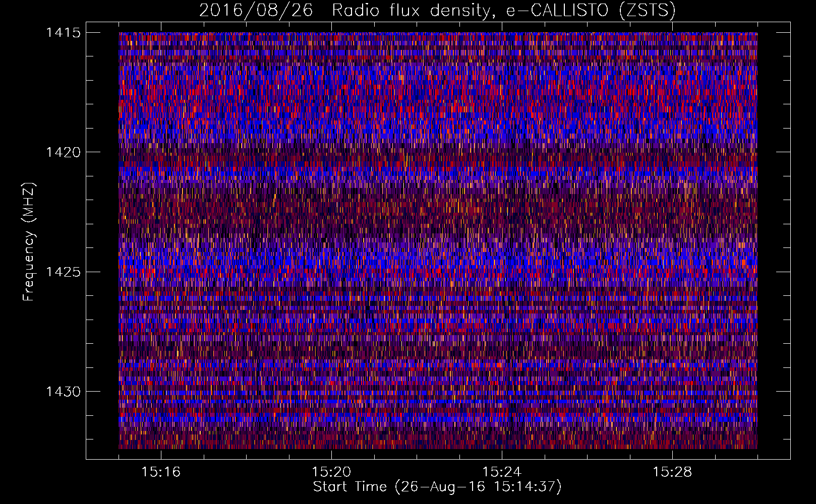Image resolution: width=816 pixels, height=504 pixels.
Task: Click the '1415' frequency axis label
Action: click(x=63, y=33)
